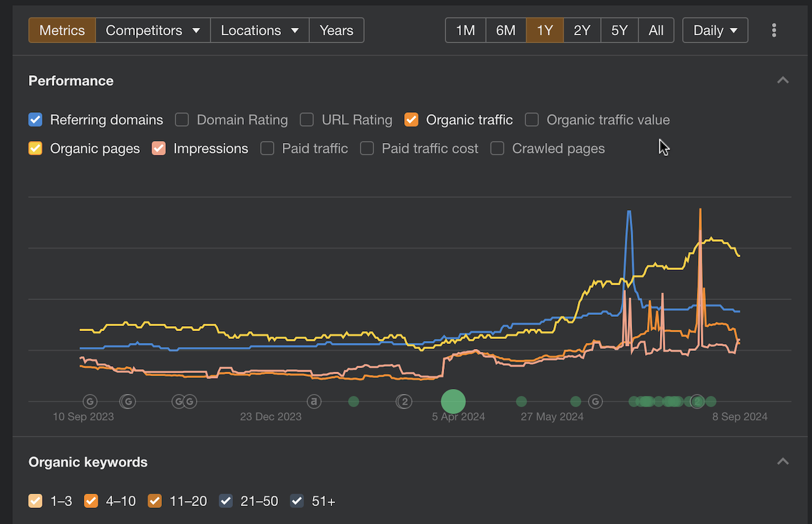Select the Metrics tab
The width and height of the screenshot is (812, 524).
[62, 30]
